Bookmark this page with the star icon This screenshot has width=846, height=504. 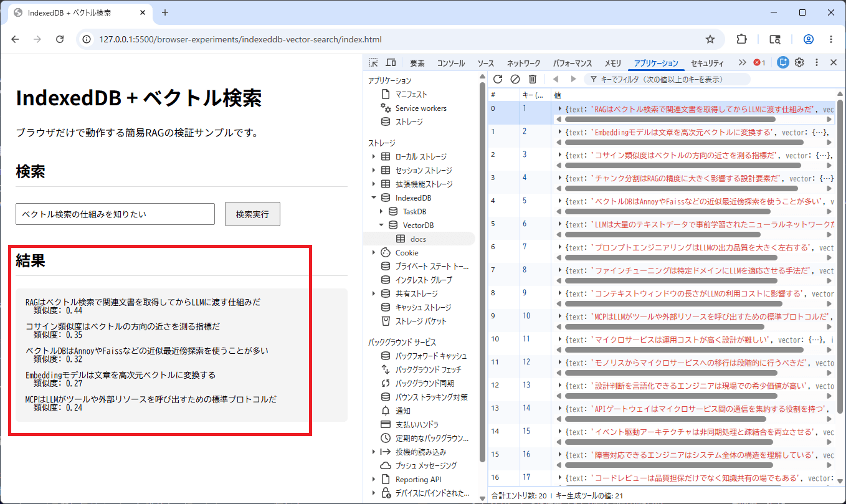pos(710,39)
